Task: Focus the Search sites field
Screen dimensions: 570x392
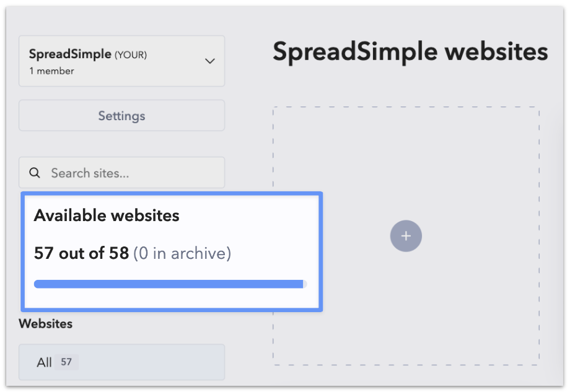Action: [122, 173]
